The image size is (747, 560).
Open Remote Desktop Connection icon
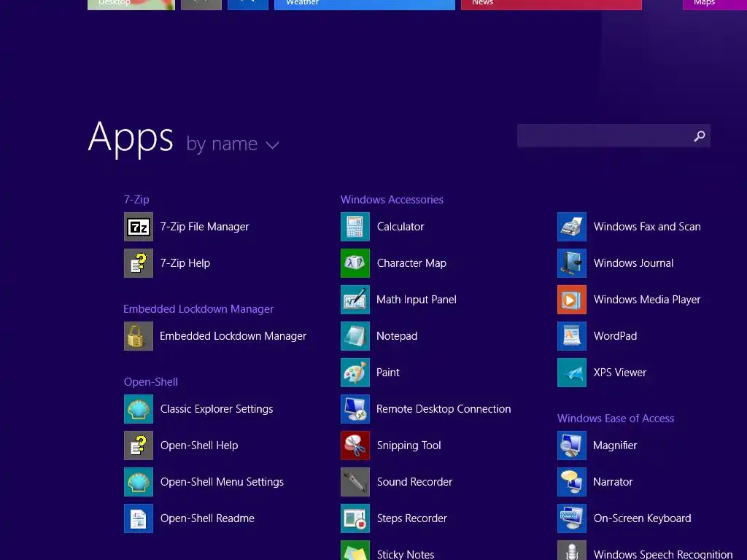[355, 408]
